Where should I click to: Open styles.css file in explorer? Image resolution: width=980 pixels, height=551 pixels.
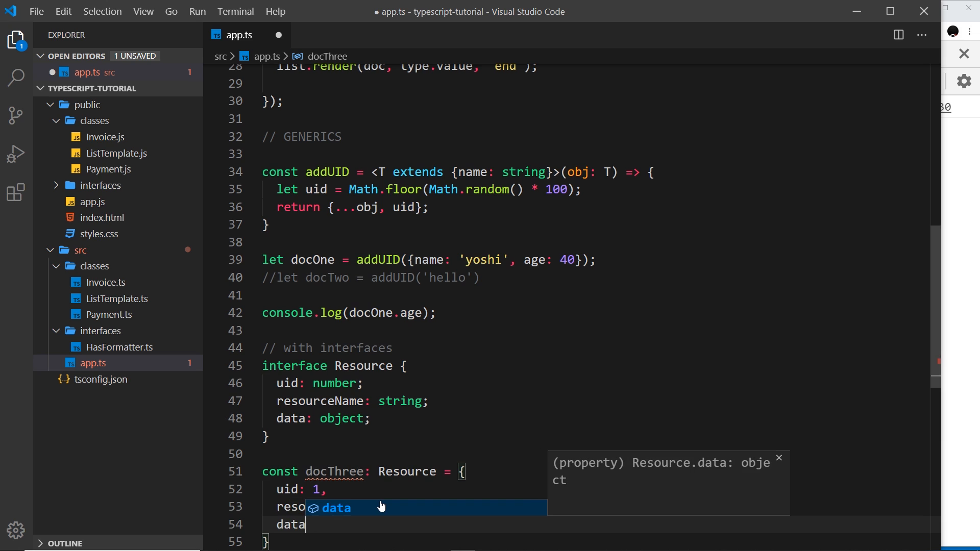[99, 234]
